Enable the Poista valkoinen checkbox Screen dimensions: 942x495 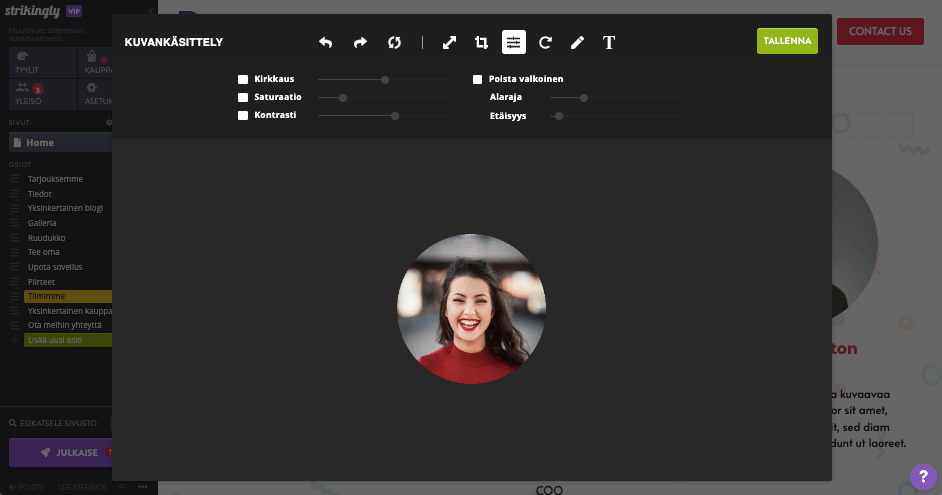click(x=478, y=79)
